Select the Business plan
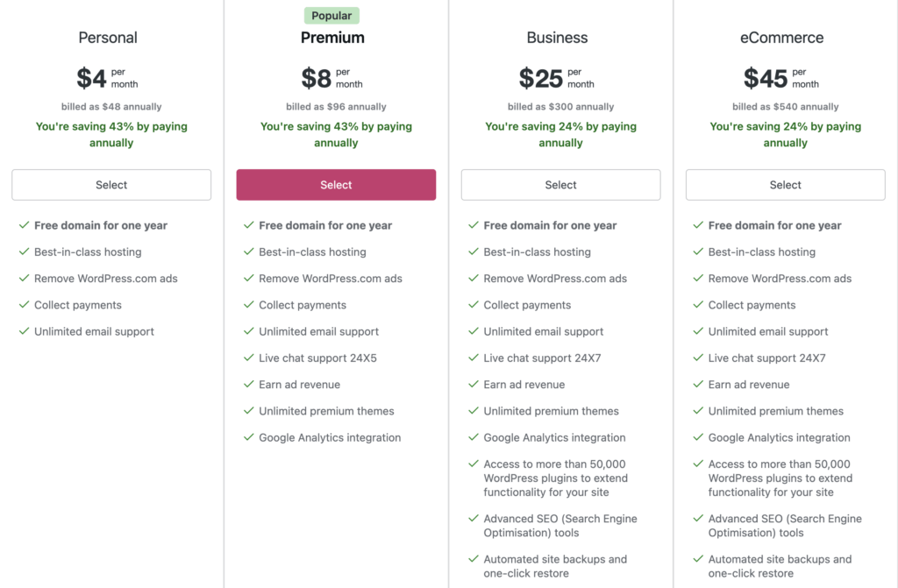Screen dimensions: 898x588 (560, 185)
